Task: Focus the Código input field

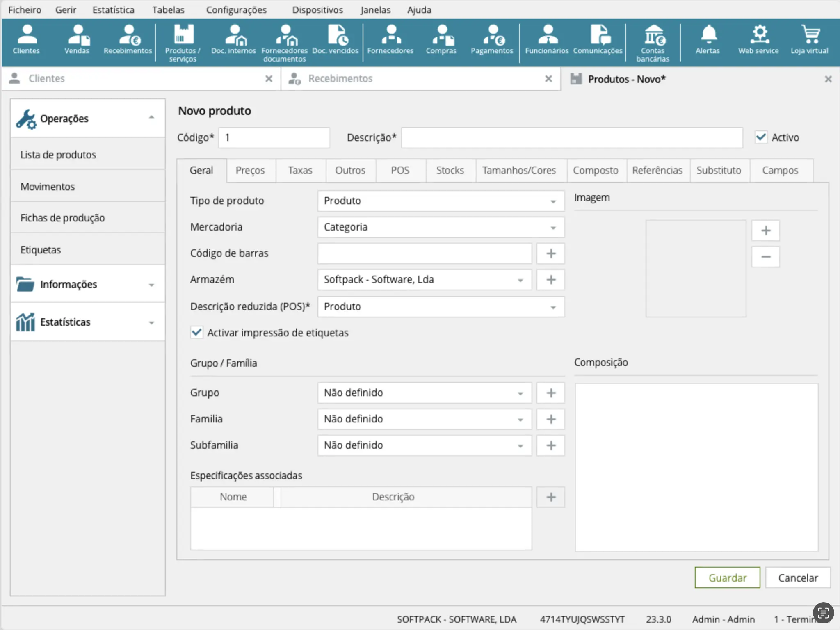Action: pyautogui.click(x=274, y=137)
